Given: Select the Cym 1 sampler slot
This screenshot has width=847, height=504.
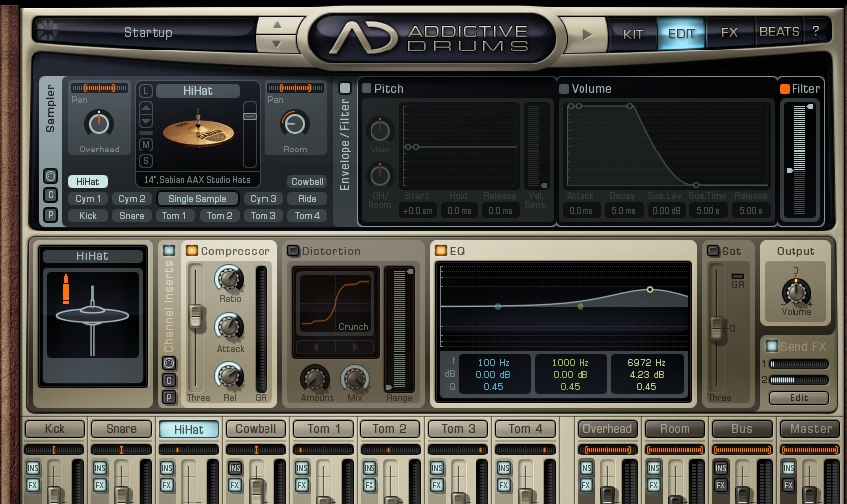Looking at the screenshot, I should 88,199.
